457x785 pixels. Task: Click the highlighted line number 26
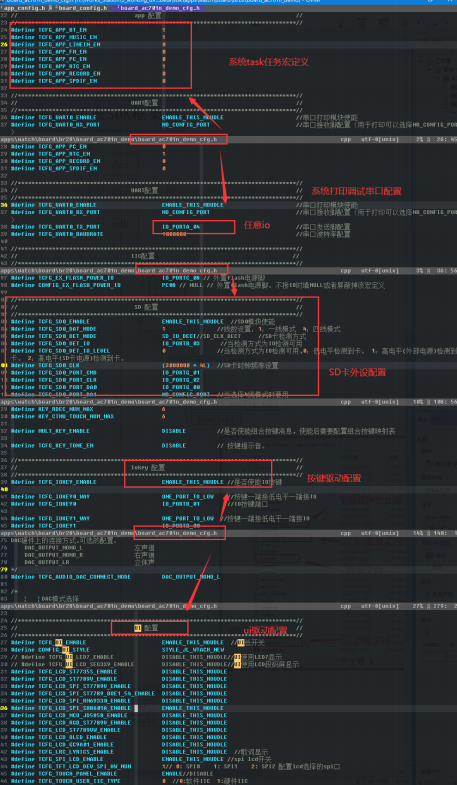[5, 45]
